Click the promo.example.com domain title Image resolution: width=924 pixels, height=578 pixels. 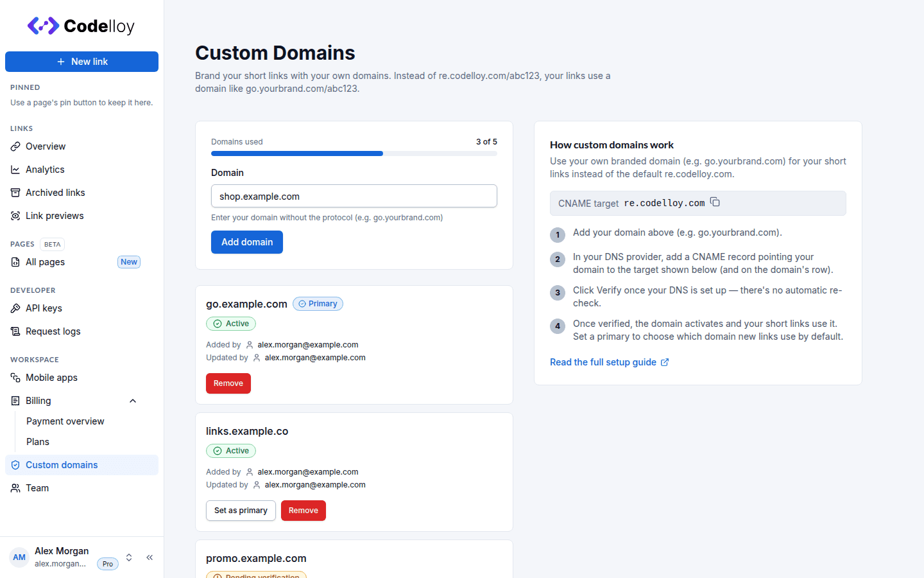(x=256, y=558)
